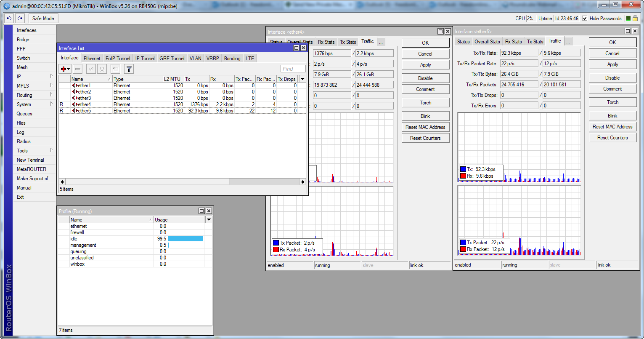Open the funnel Filter icon in Interface List
The height and width of the screenshot is (339, 644).
(x=129, y=69)
